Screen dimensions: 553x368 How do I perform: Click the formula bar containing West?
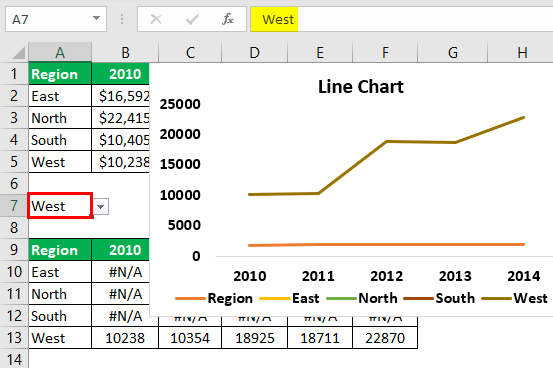[402, 19]
